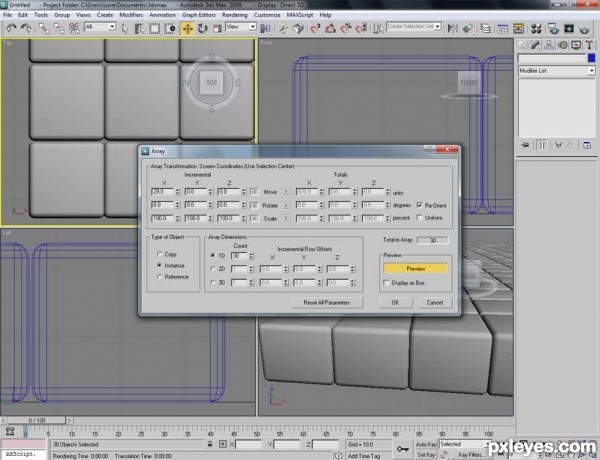The height and width of the screenshot is (460, 600).
Task: Open the File menu
Action: (7, 15)
